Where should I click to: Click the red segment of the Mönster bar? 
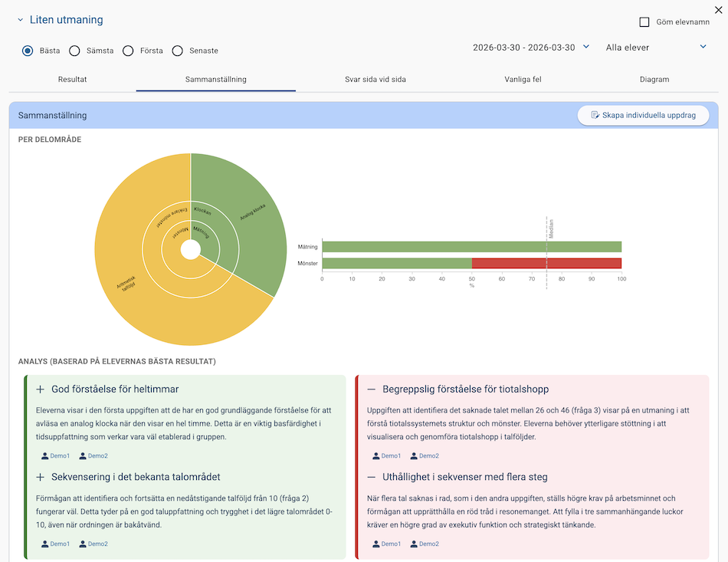pos(546,264)
